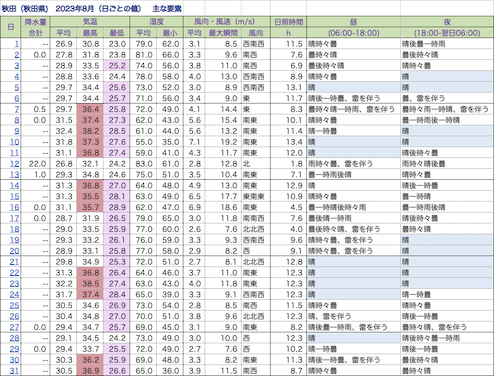This screenshot has height=376, width=494.
Task: Open the day 21 date link
Action: [x=14, y=262]
